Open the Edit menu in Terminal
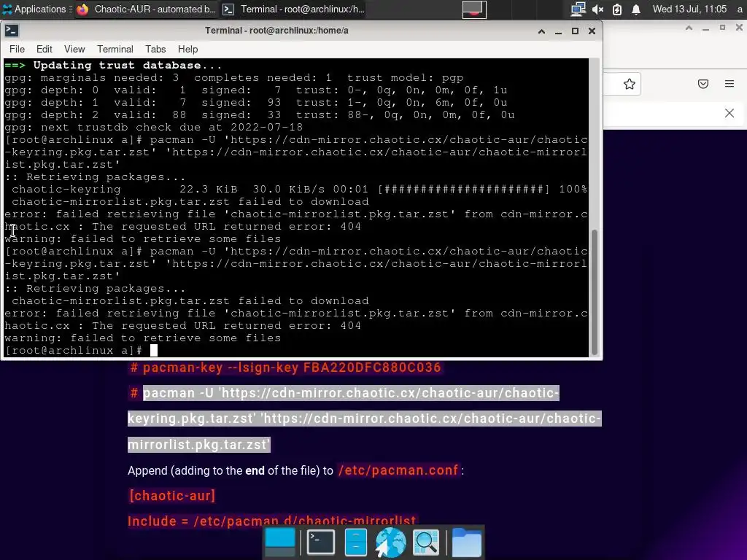 44,49
